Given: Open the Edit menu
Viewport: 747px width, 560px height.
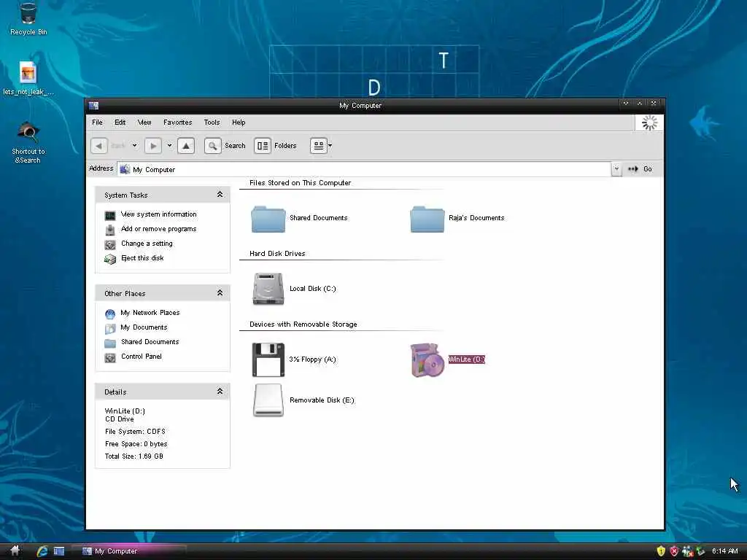Looking at the screenshot, I should 120,122.
